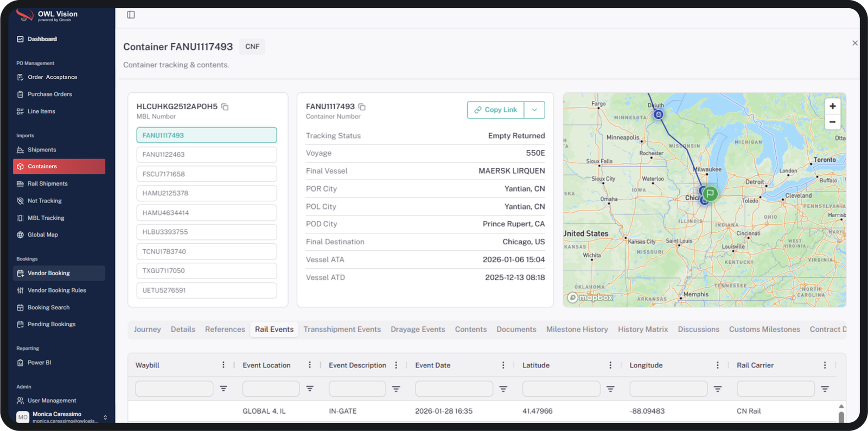Switch to the Documents tab
Image resolution: width=868 pixels, height=431 pixels.
coord(516,329)
